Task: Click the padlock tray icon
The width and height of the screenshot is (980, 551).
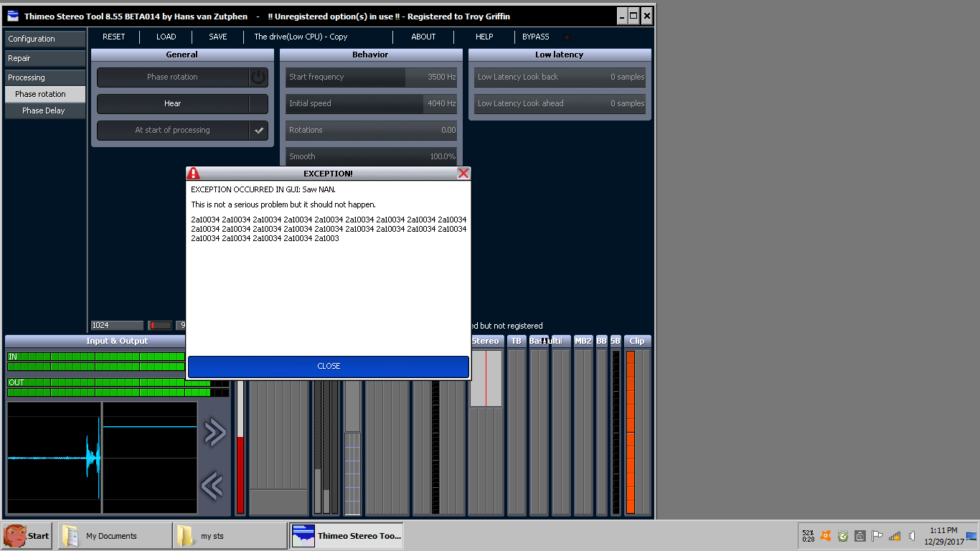Action: [x=859, y=536]
